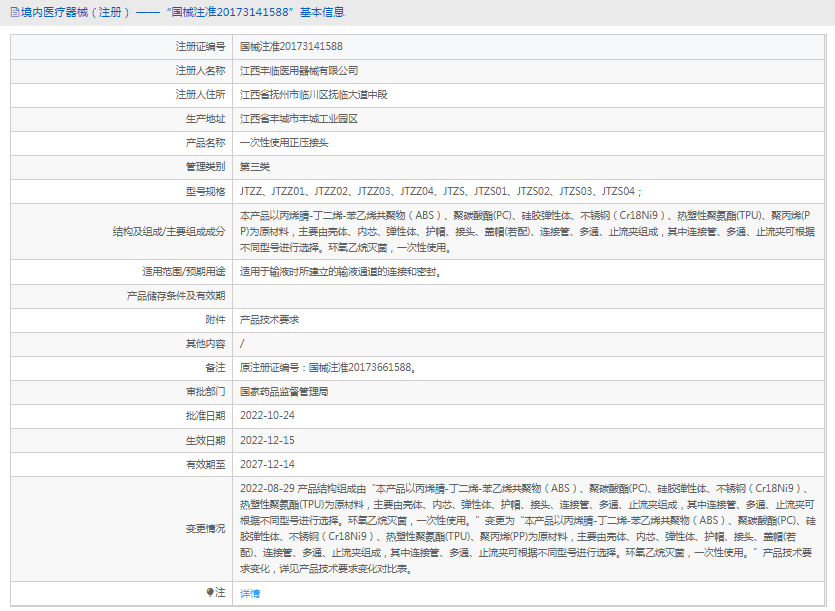Select management class 第三类
The height and width of the screenshot is (611, 835).
(x=255, y=167)
